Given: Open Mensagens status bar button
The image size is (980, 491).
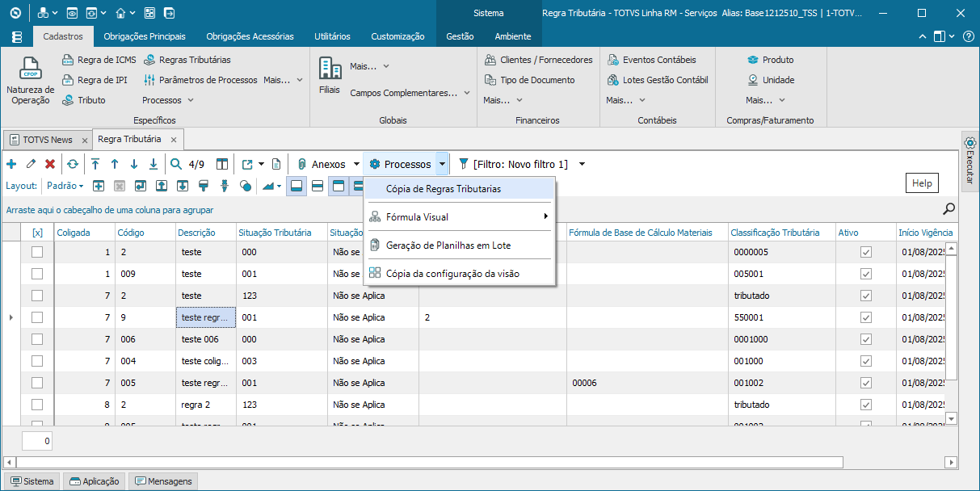Looking at the screenshot, I should [162, 481].
